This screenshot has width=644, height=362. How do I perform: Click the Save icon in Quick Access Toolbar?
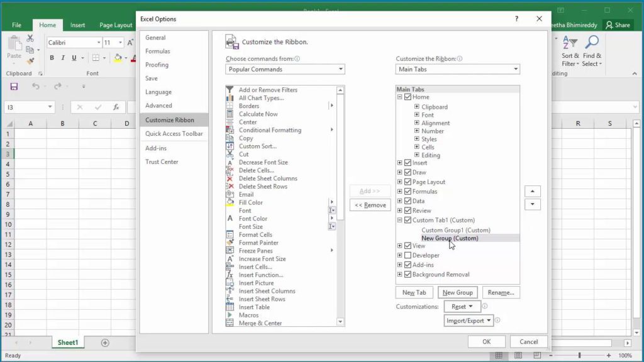(14, 87)
